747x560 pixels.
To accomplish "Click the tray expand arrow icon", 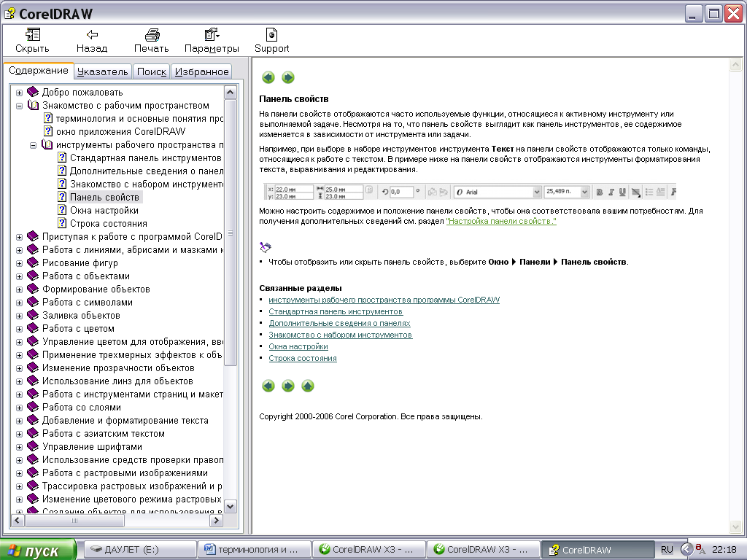I will pos(686,550).
